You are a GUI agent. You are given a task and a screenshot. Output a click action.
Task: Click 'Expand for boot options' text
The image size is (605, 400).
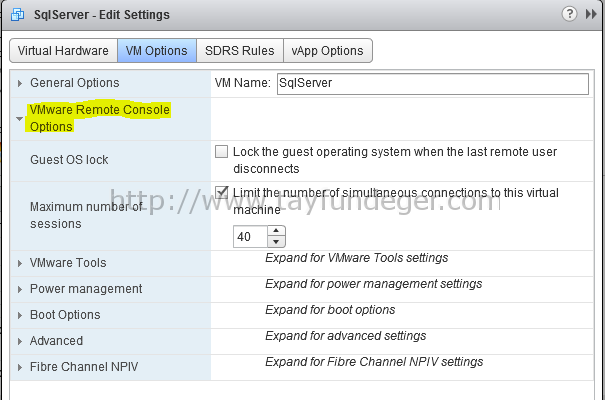click(x=330, y=310)
